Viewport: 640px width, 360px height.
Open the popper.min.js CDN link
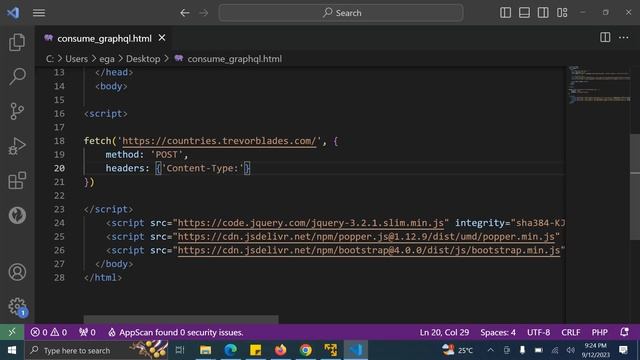[x=366, y=237]
